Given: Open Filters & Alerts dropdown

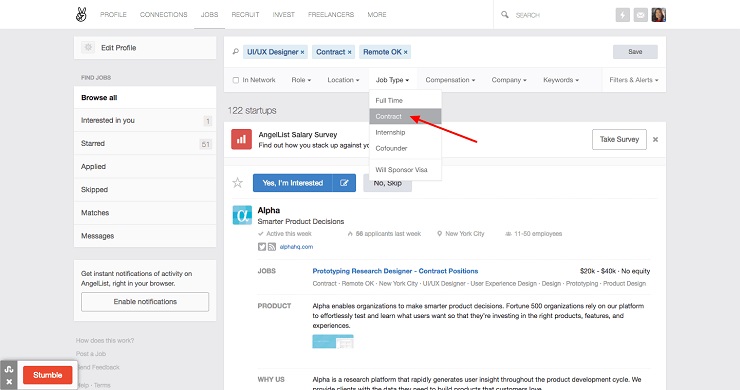Looking at the screenshot, I should pos(634,80).
